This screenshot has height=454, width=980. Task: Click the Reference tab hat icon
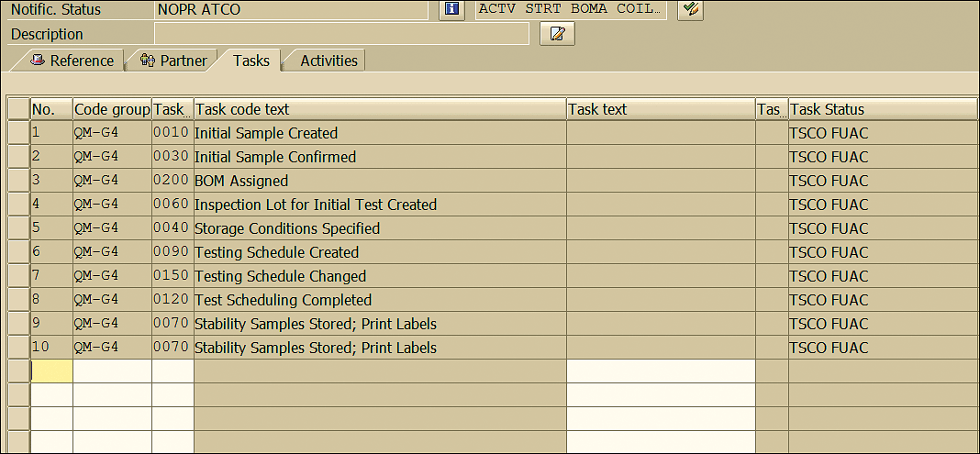[39, 61]
